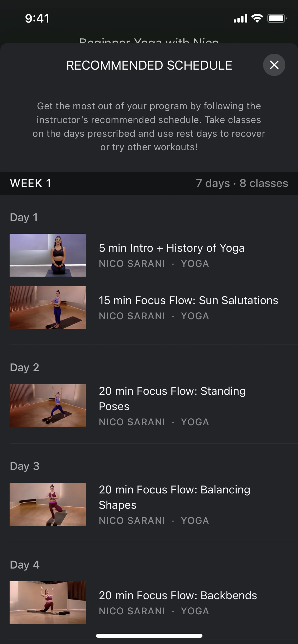Open the Standing Poses class thumbnail
The width and height of the screenshot is (298, 644).
48,405
